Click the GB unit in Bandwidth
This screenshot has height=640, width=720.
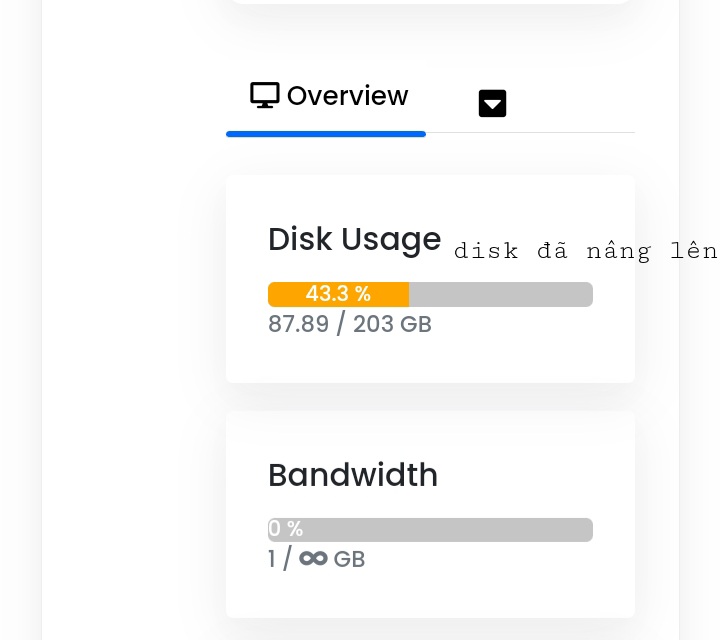pyautogui.click(x=349, y=559)
